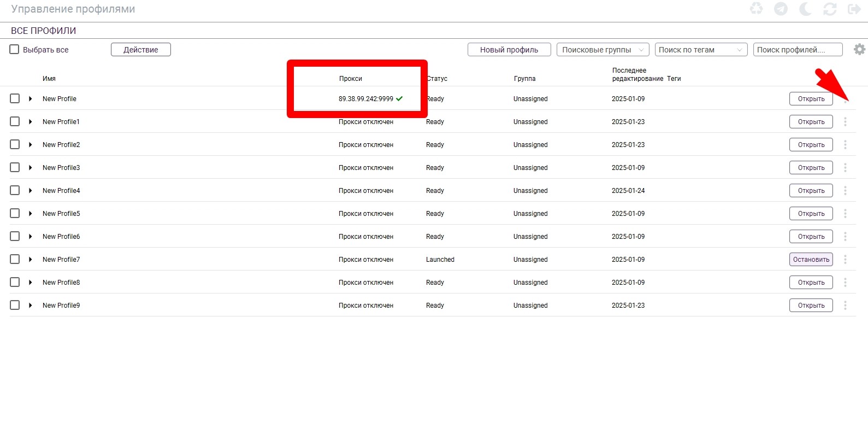Click 'Ready' status of New Profile6
The width and height of the screenshot is (868, 446).
click(x=435, y=237)
